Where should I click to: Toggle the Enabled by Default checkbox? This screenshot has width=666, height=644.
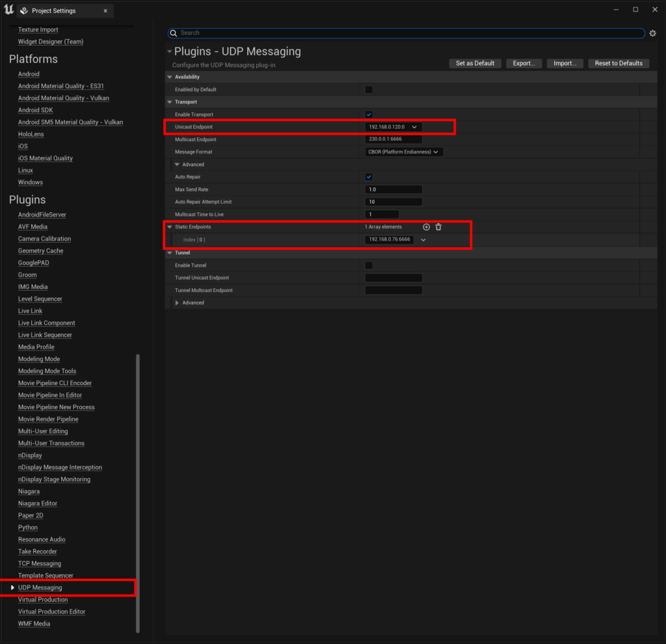tap(369, 90)
